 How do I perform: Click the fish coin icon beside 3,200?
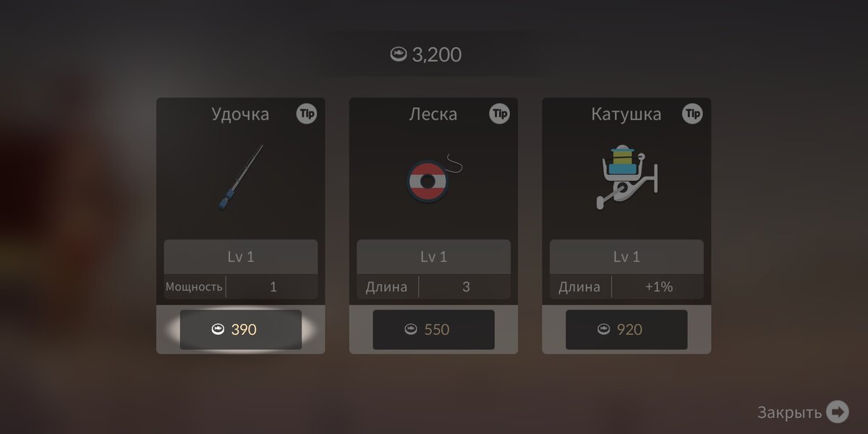tap(398, 54)
